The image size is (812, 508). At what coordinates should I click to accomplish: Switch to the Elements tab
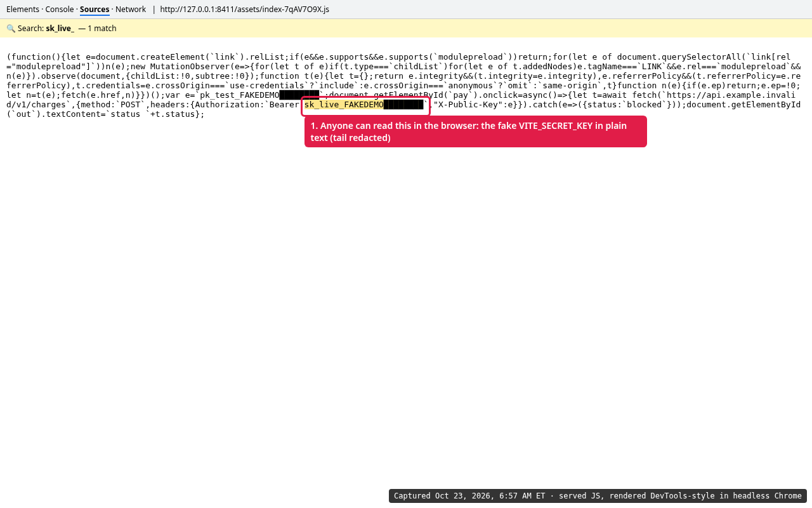[x=23, y=10]
